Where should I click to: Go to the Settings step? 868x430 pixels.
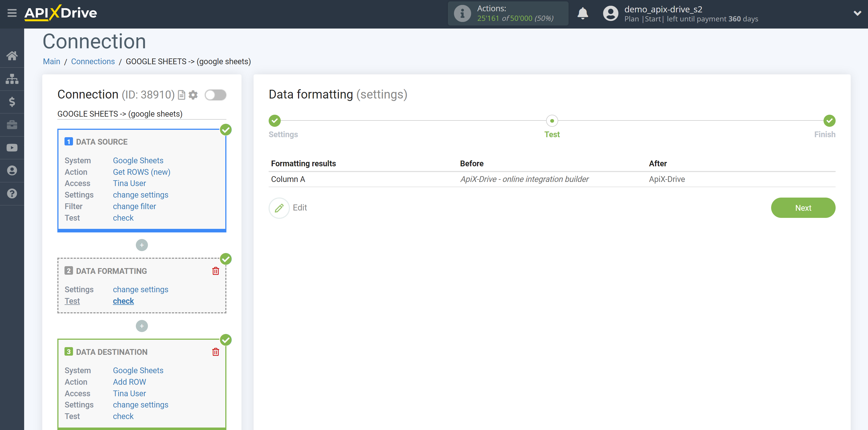tap(275, 121)
